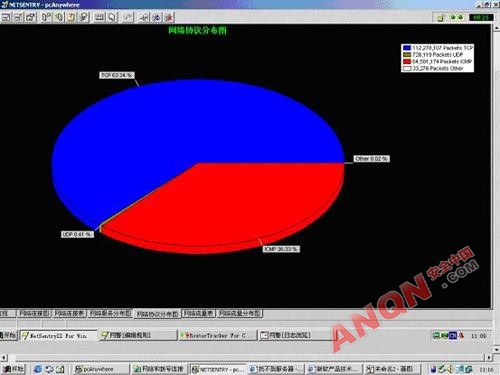Click the Internet Explorer quick launch icon
Image resolution: width=500 pixels, height=375 pixels.
(x=38, y=369)
